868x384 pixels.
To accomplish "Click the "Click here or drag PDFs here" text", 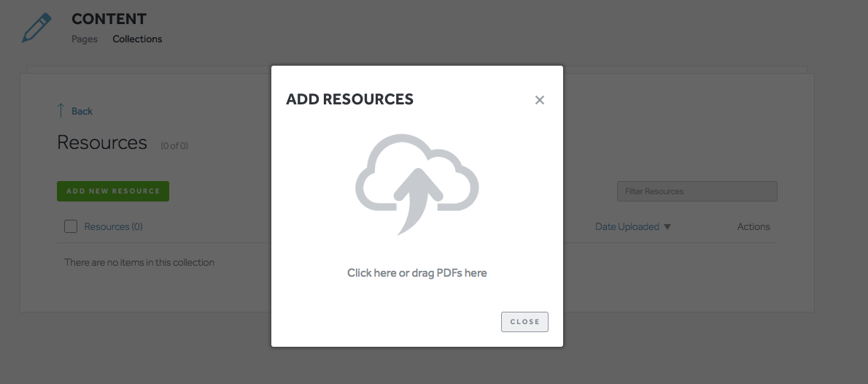I will pyautogui.click(x=417, y=273).
